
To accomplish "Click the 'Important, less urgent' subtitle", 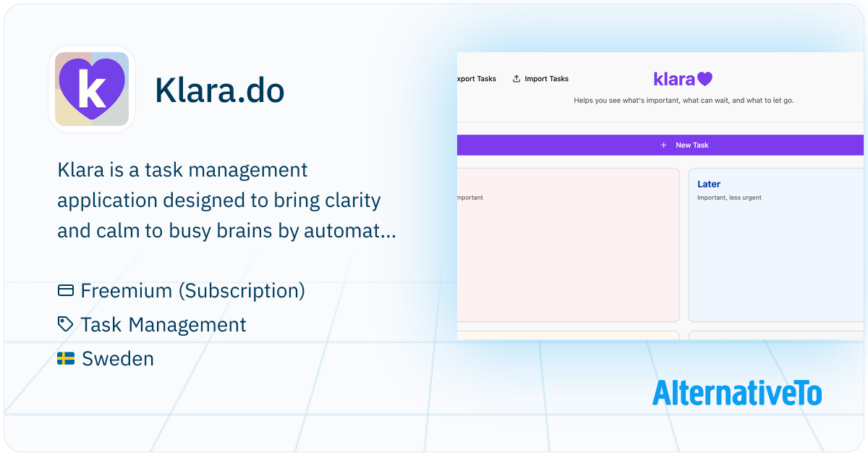I will click(x=729, y=198).
